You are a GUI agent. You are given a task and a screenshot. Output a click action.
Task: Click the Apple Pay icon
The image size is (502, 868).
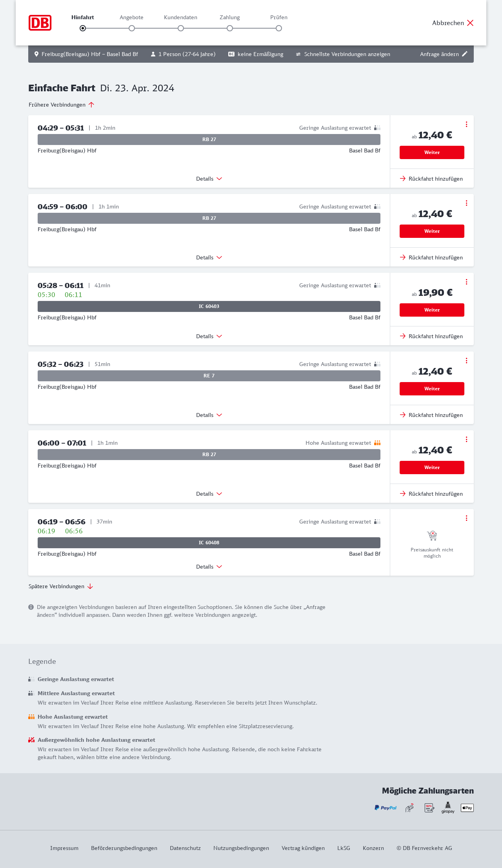coord(467,808)
